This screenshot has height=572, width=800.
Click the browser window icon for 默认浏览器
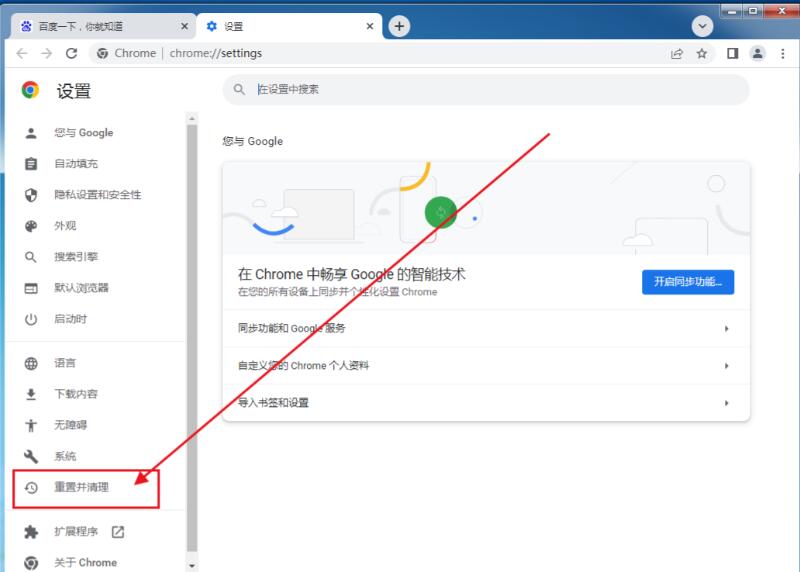[x=31, y=288]
